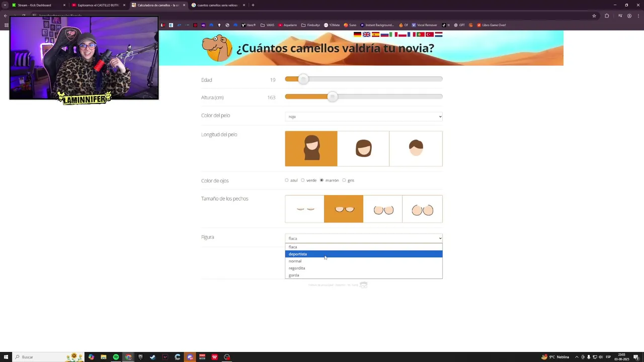Viewport: 644px width, 362px height.
Task: Open the Windows Start menu
Action: click(6, 357)
